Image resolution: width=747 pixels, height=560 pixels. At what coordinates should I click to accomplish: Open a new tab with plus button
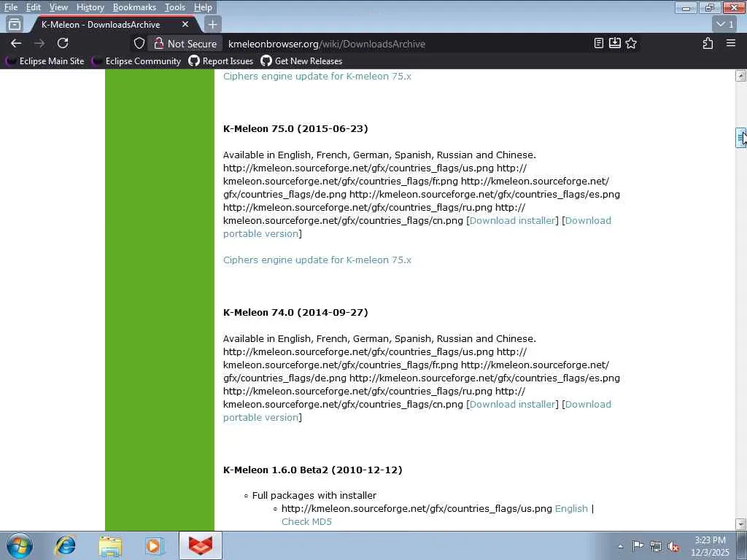212,24
